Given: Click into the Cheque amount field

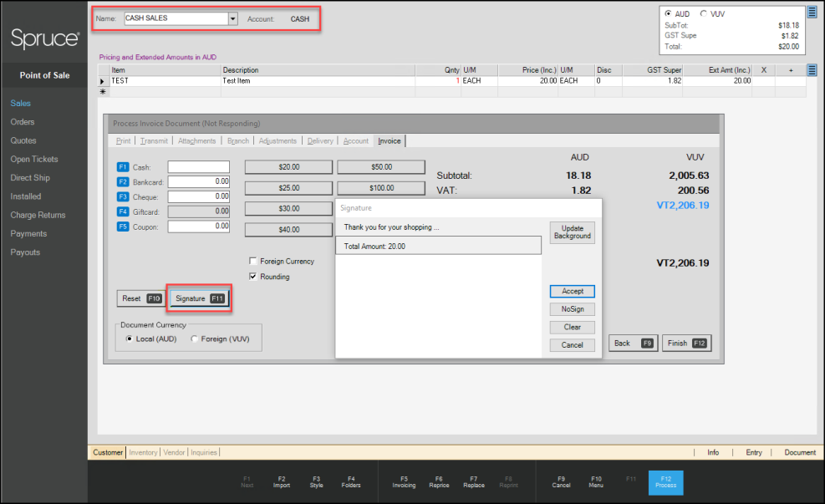Looking at the screenshot, I should click(x=199, y=196).
